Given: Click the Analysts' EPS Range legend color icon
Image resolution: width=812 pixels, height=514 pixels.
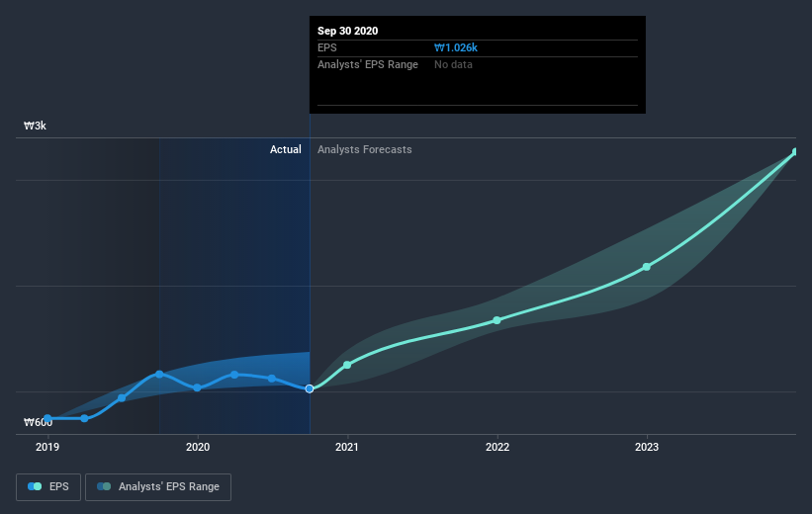Looking at the screenshot, I should point(104,486).
